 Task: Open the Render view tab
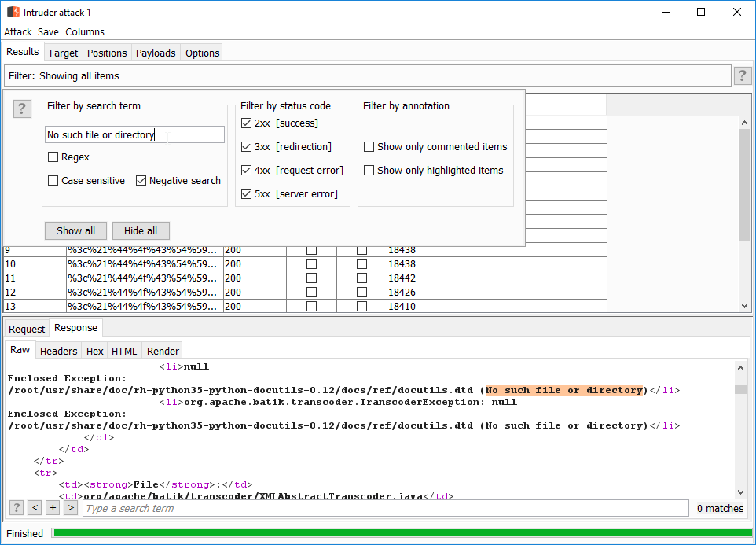[163, 351]
